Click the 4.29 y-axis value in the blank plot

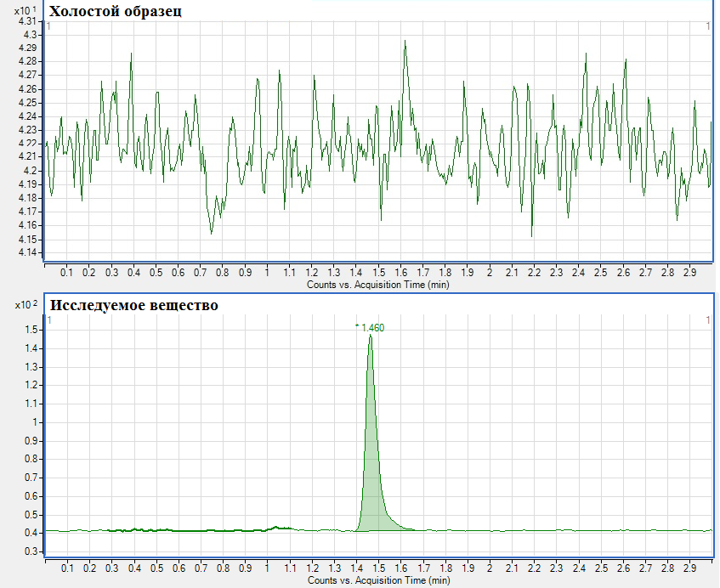coord(27,48)
